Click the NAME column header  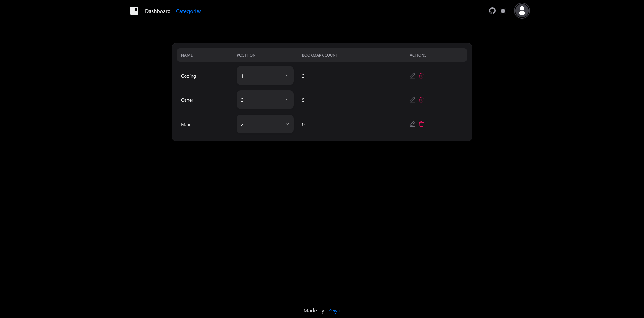[x=187, y=55]
